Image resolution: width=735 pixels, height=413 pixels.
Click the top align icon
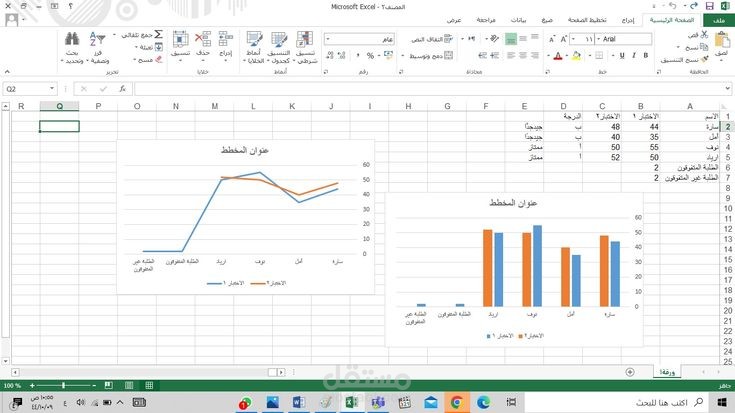535,38
